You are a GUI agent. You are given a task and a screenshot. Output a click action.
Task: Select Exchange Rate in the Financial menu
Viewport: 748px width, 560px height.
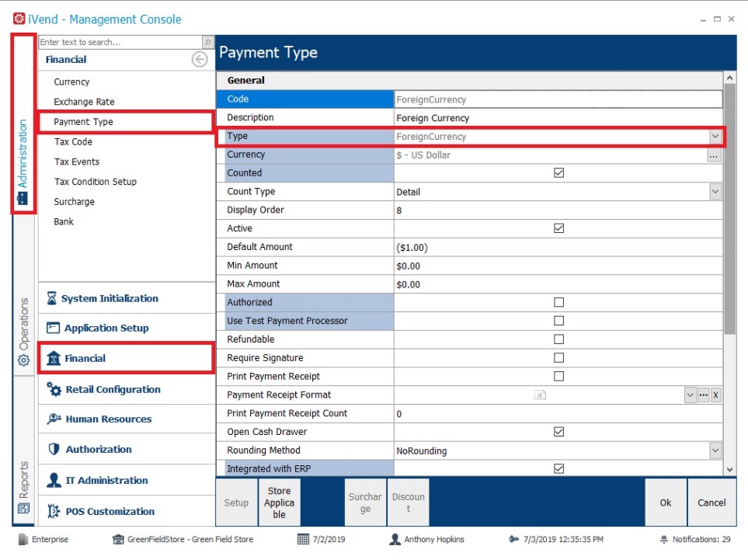84,102
